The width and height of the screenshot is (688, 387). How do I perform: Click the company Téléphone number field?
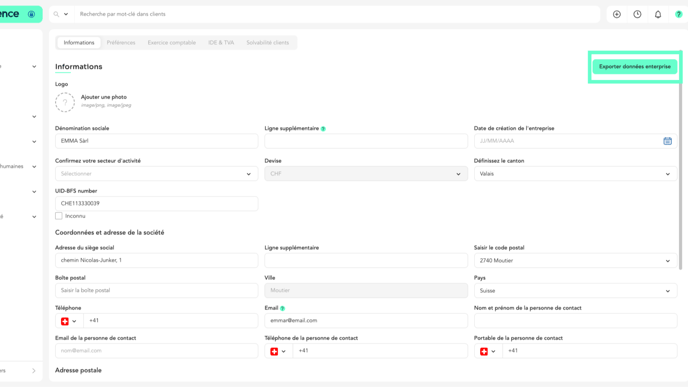point(170,321)
